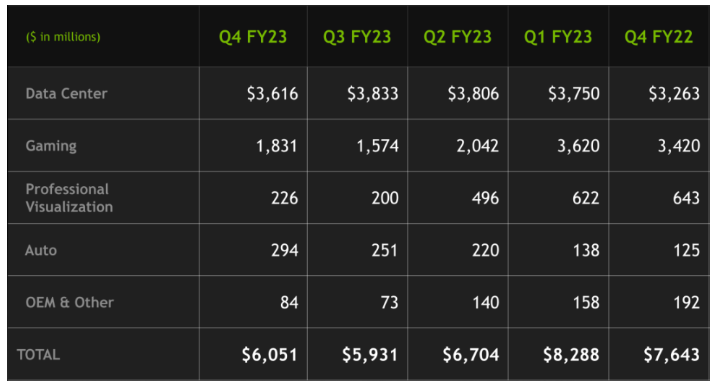Click the TOTAL row label

tap(38, 355)
